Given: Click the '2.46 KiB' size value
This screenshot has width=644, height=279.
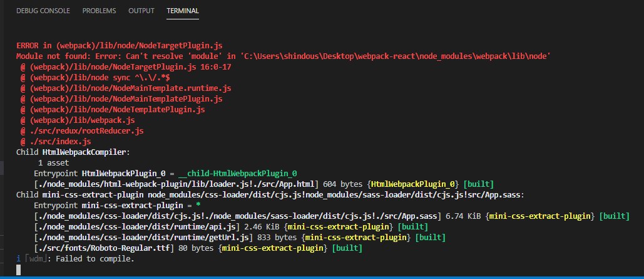Looking at the screenshot, I should coord(262,227).
